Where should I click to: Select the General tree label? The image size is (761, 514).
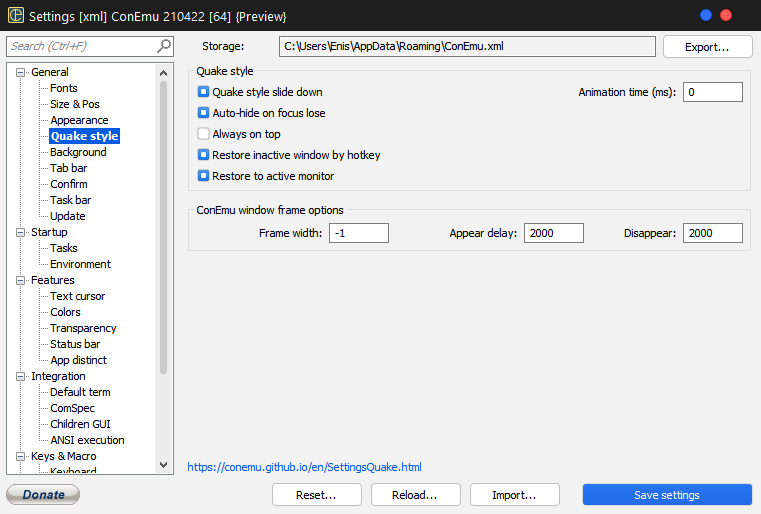50,72
